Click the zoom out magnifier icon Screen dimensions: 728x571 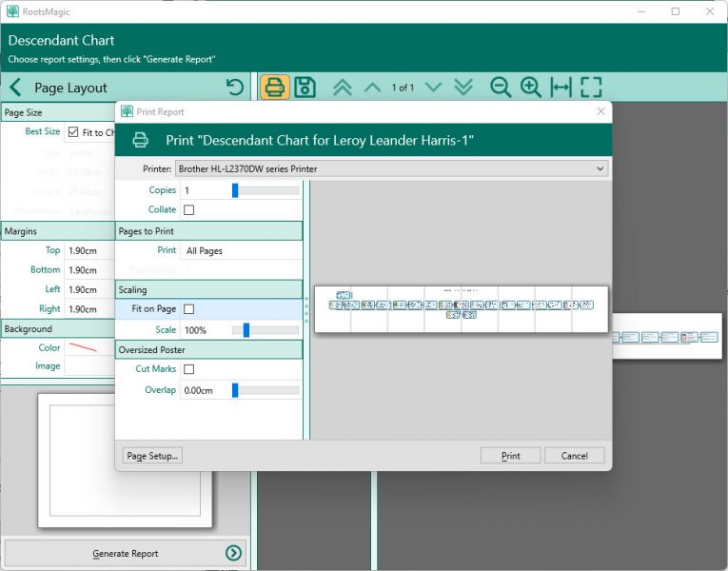(x=501, y=88)
